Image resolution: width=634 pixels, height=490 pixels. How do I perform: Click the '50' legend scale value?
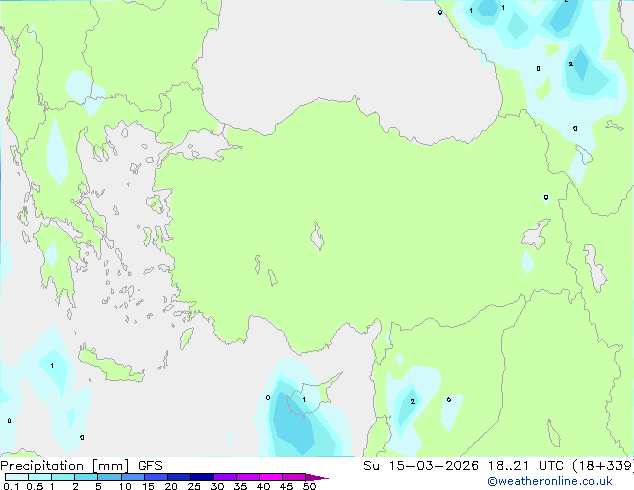coord(309,486)
